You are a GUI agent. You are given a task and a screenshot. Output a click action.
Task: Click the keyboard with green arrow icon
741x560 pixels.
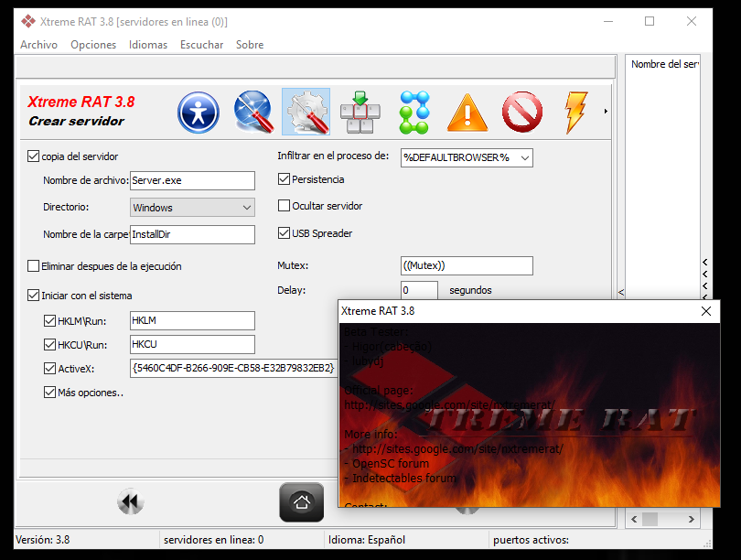click(x=360, y=112)
